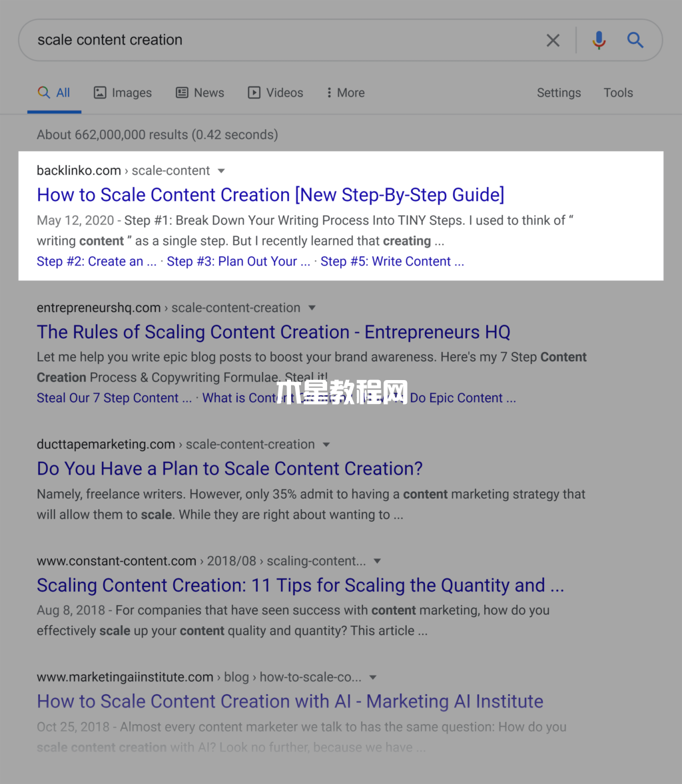
Task: Jump to 'Step #5: Write Content ...' sitelink
Action: tap(392, 262)
